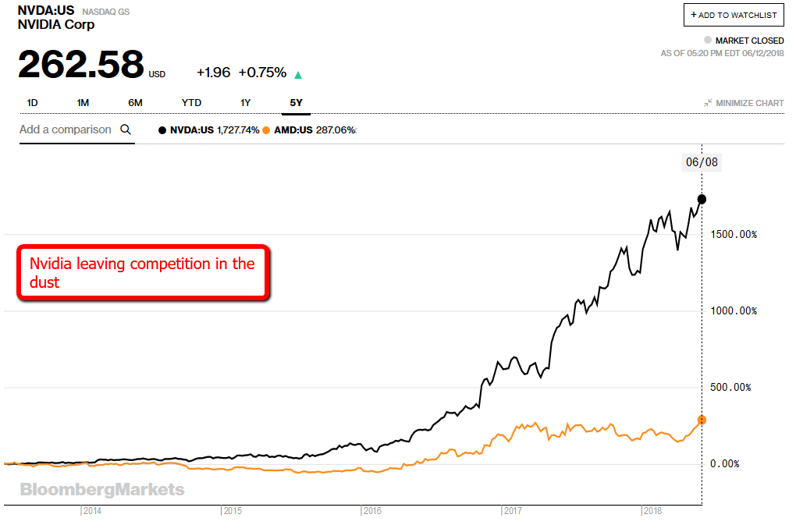
Task: Click the BloombergMarkets logo watermark
Action: coord(102,490)
